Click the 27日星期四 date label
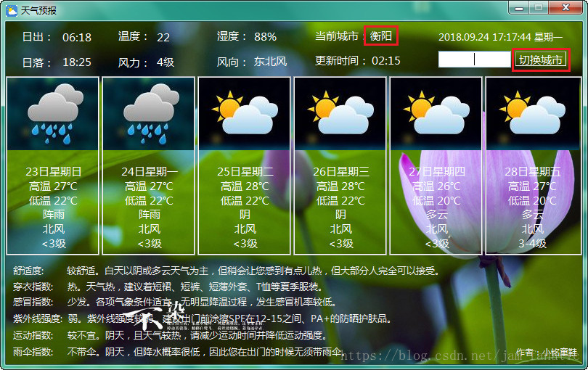The image size is (588, 370). tap(437, 172)
